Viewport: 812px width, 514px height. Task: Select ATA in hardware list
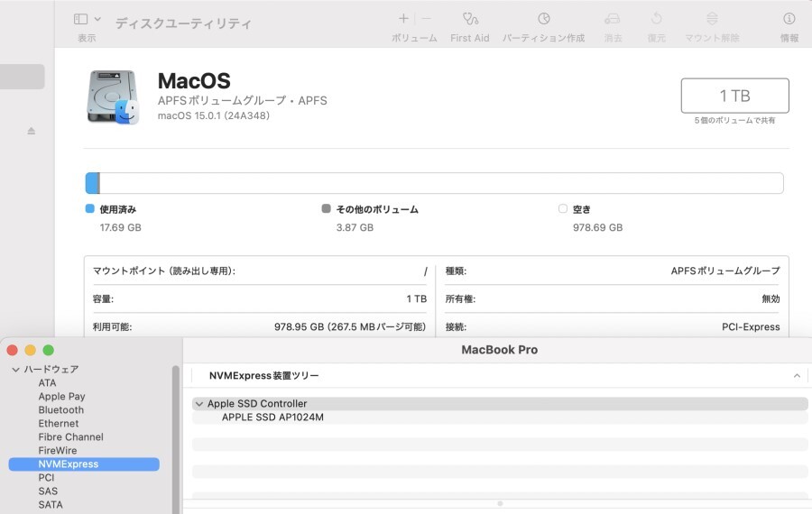(x=47, y=382)
